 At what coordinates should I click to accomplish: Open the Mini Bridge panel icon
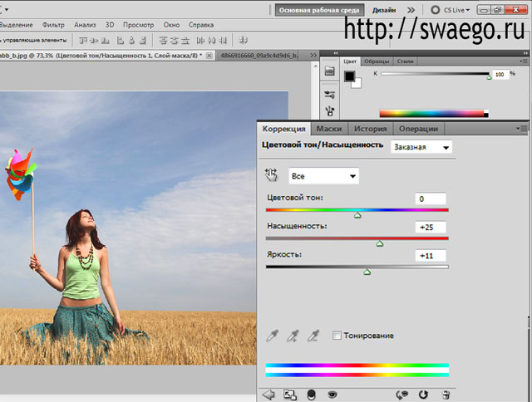329,71
